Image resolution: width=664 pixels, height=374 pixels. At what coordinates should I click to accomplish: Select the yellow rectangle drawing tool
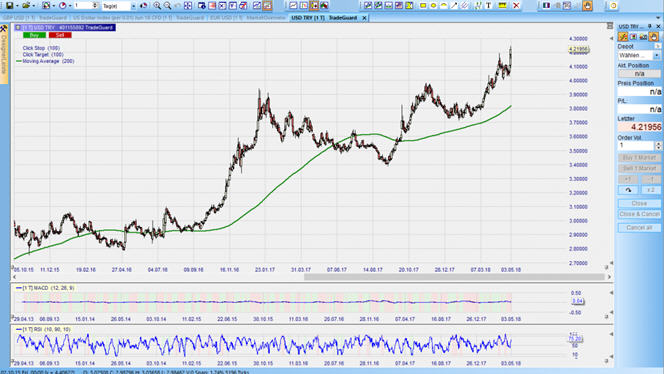pyautogui.click(x=423, y=6)
